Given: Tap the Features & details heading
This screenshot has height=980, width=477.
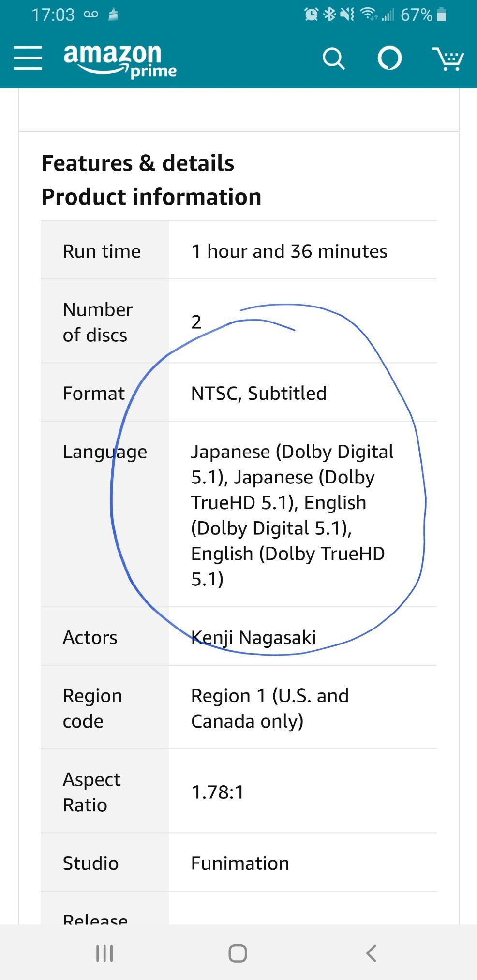Looking at the screenshot, I should [138, 163].
